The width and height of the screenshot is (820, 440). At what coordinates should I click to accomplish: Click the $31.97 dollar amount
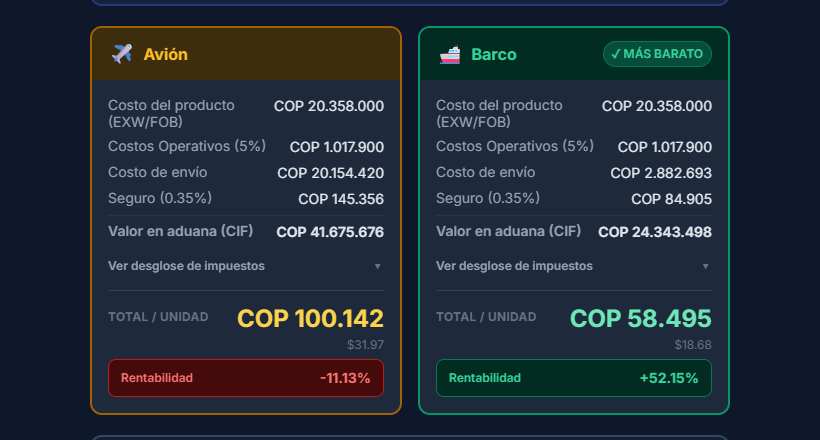coord(366,345)
